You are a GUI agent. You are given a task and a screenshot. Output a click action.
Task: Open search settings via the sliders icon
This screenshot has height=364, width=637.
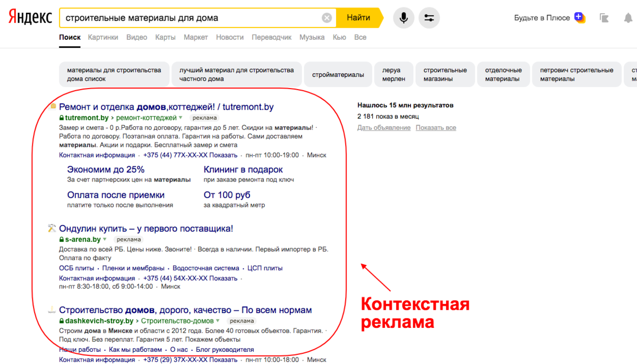pos(429,18)
